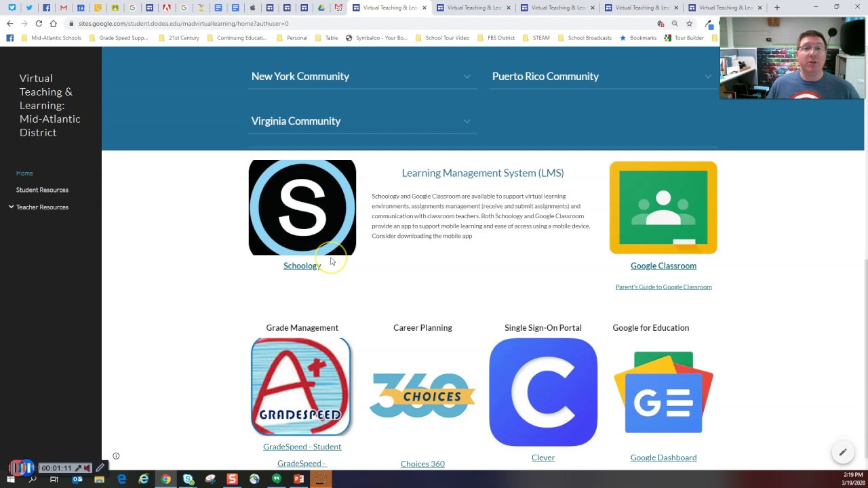
Task: Switch to the pinned Twitter tab
Action: coord(29,7)
